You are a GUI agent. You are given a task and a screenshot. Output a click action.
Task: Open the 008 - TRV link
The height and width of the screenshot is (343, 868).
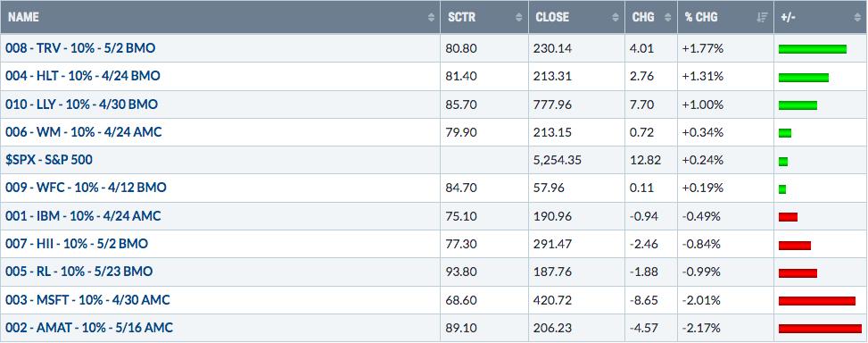pos(80,48)
